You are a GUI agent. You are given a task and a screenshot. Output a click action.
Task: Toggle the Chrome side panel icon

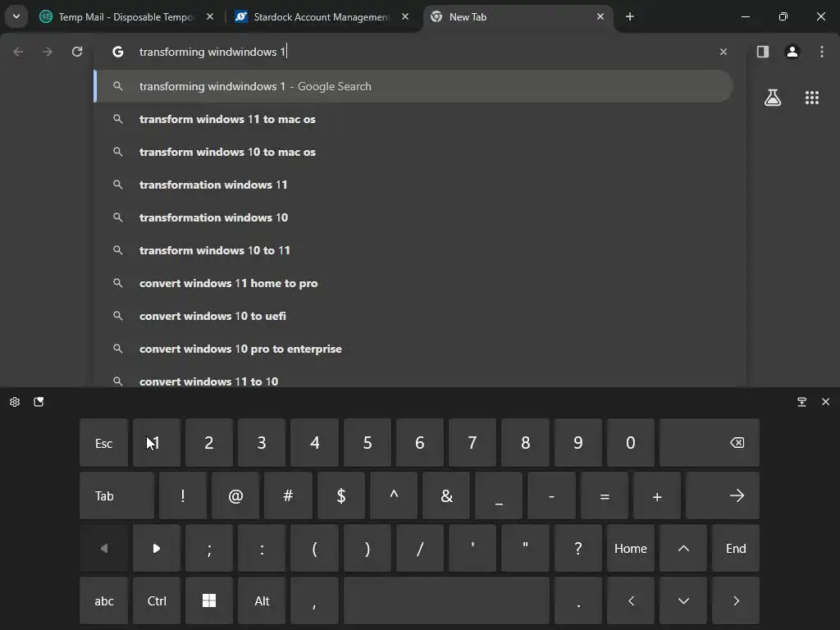[x=763, y=52]
